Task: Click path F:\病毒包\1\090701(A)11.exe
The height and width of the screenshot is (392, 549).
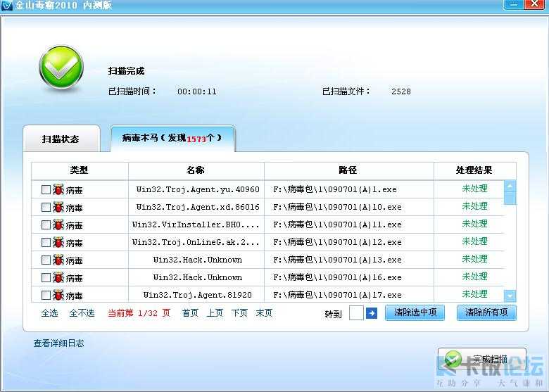Action: point(337,225)
